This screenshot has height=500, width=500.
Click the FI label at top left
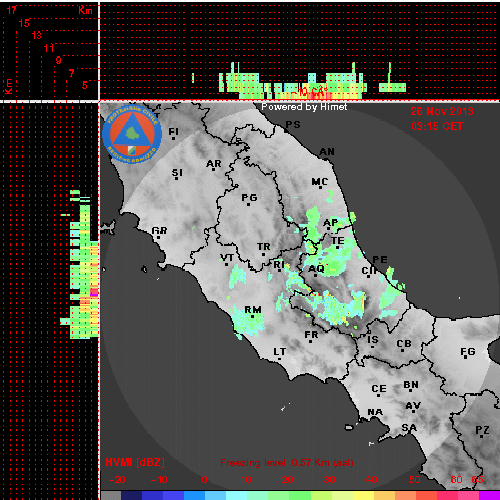coord(173,132)
